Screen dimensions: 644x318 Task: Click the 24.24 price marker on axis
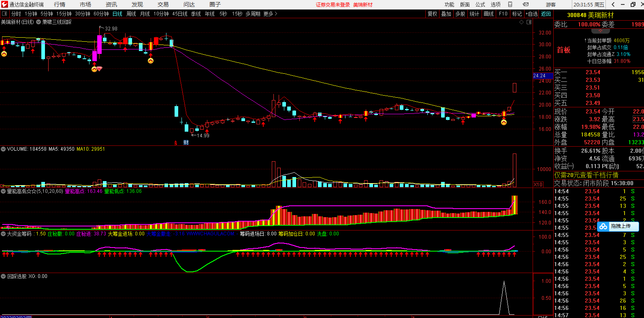(542, 76)
